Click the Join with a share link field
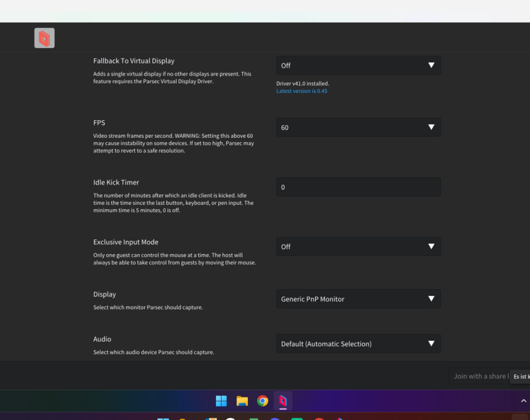530x420 pixels. coord(480,376)
